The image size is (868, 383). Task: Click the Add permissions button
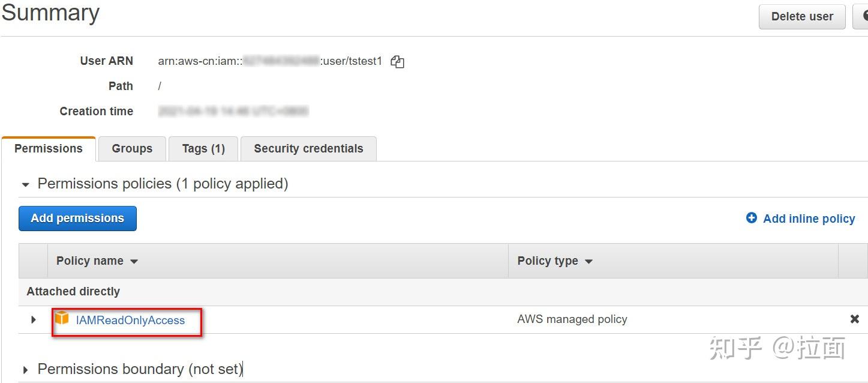(x=77, y=218)
